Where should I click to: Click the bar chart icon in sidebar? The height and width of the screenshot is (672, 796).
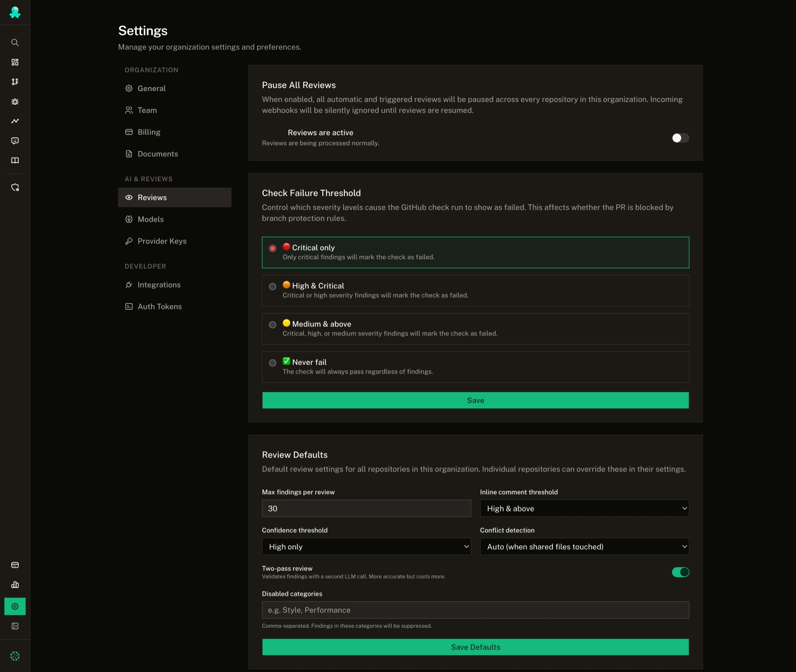(15, 585)
